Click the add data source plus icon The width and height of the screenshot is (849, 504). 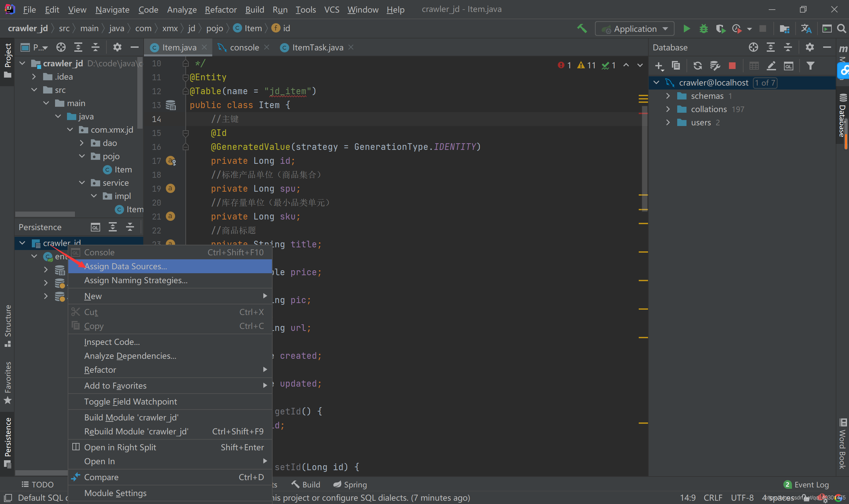coord(659,66)
